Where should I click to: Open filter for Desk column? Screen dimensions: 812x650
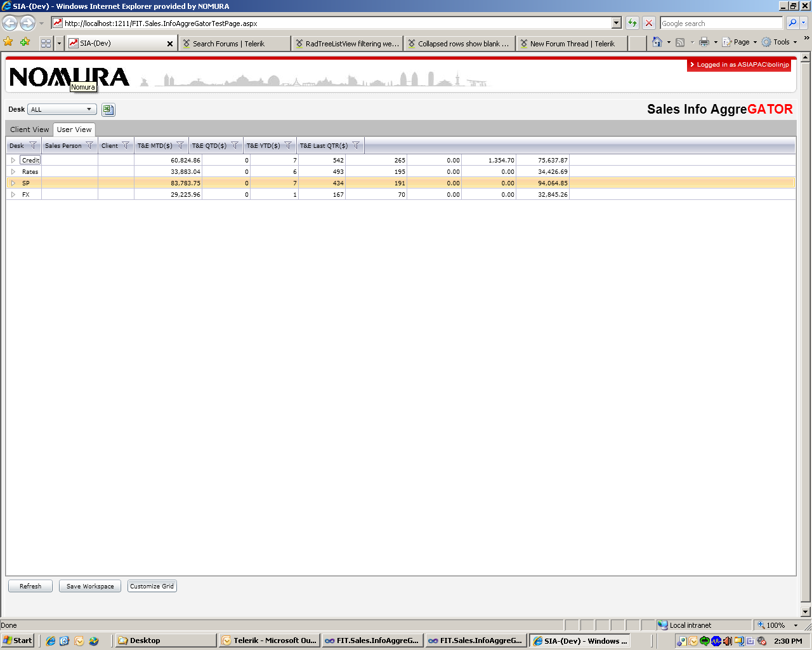[x=34, y=145]
